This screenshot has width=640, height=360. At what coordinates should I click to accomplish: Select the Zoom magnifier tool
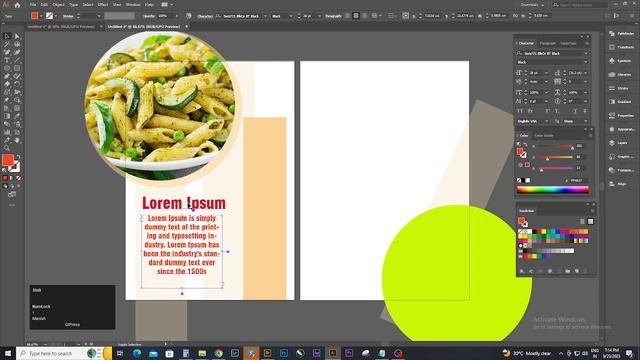pyautogui.click(x=7, y=148)
